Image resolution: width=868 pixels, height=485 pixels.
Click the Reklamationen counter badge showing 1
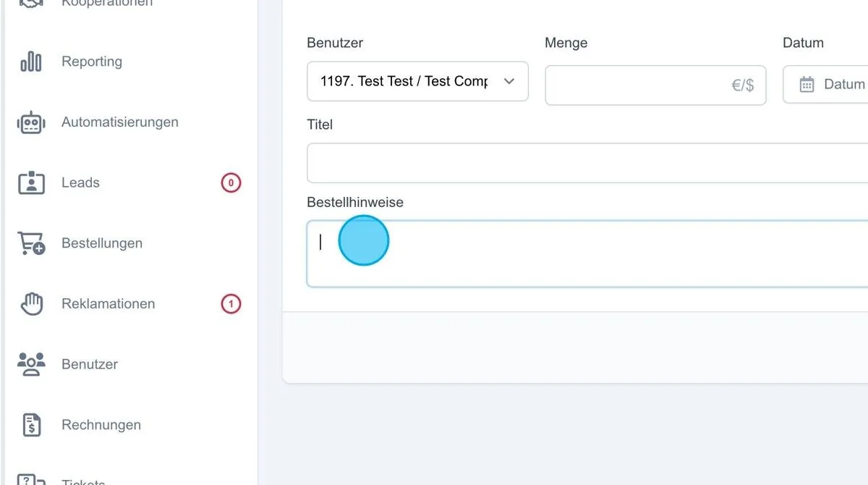pos(231,304)
